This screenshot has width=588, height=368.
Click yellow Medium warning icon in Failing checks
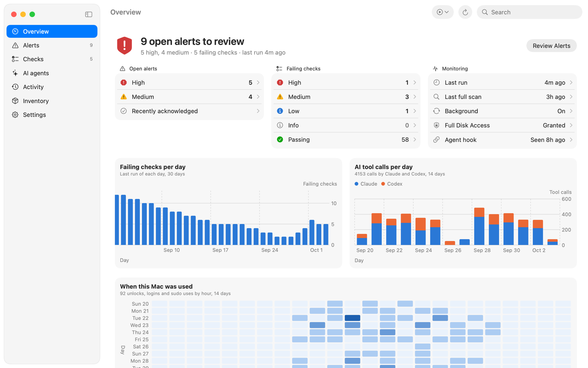coord(280,97)
